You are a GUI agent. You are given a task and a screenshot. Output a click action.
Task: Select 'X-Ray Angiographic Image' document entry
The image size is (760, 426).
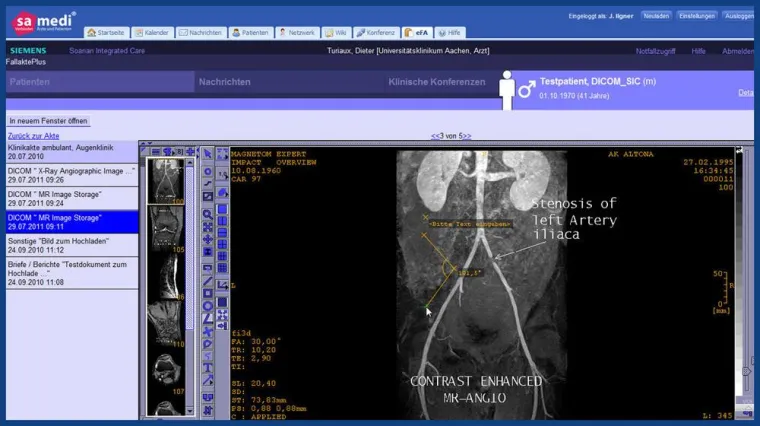tap(69, 175)
